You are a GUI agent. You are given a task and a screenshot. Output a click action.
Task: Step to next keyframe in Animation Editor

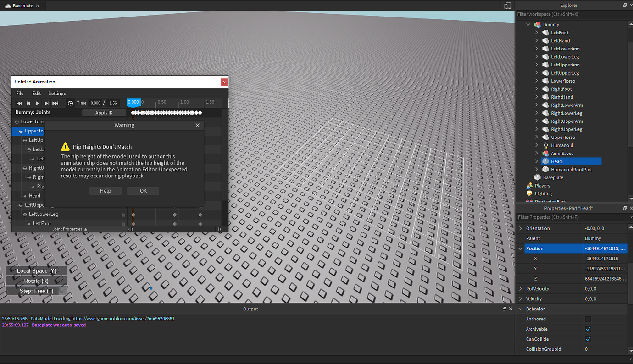(x=46, y=103)
